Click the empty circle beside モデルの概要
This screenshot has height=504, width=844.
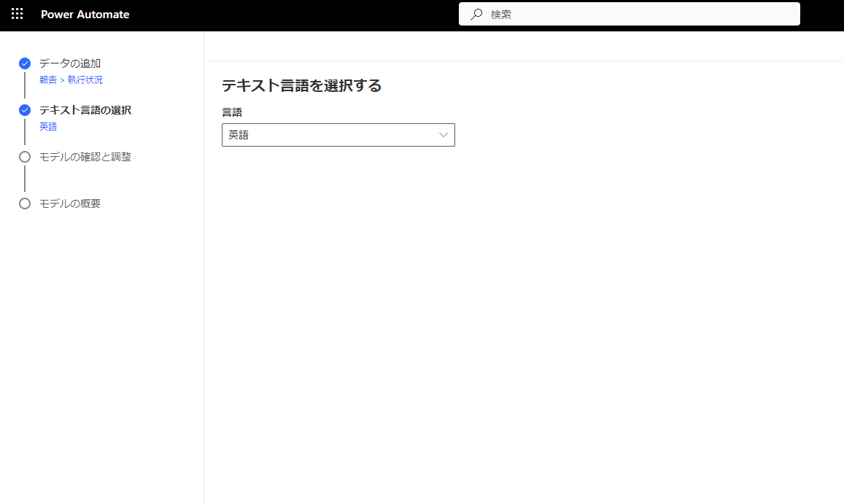click(25, 203)
